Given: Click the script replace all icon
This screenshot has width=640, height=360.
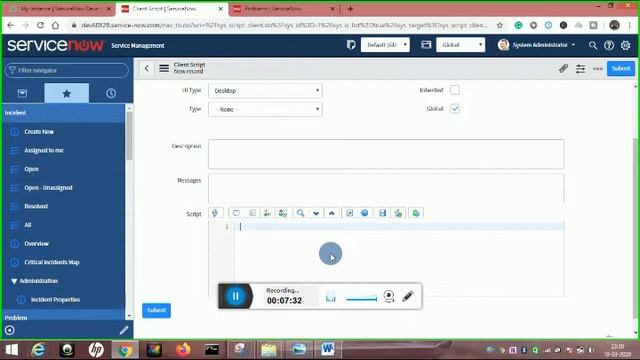Looking at the screenshot, I should pyautogui.click(x=283, y=213).
